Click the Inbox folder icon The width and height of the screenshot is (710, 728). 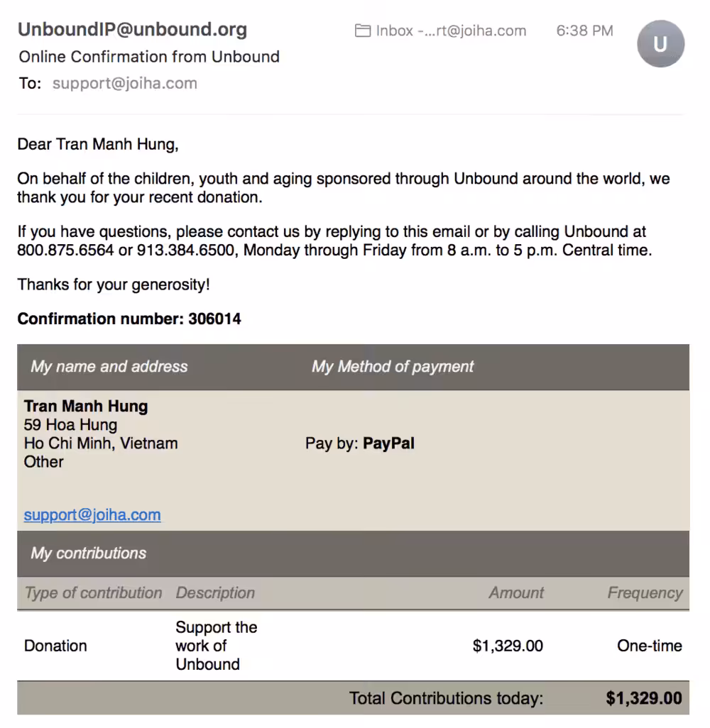tap(362, 31)
